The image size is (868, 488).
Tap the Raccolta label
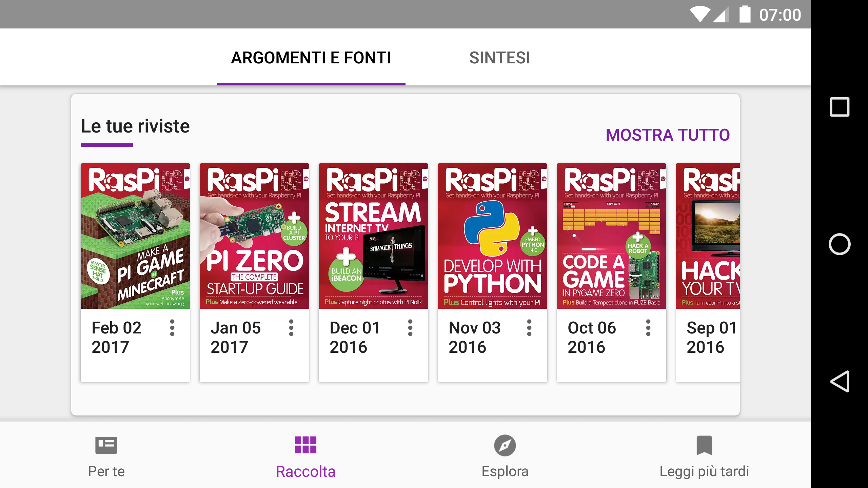click(305, 471)
